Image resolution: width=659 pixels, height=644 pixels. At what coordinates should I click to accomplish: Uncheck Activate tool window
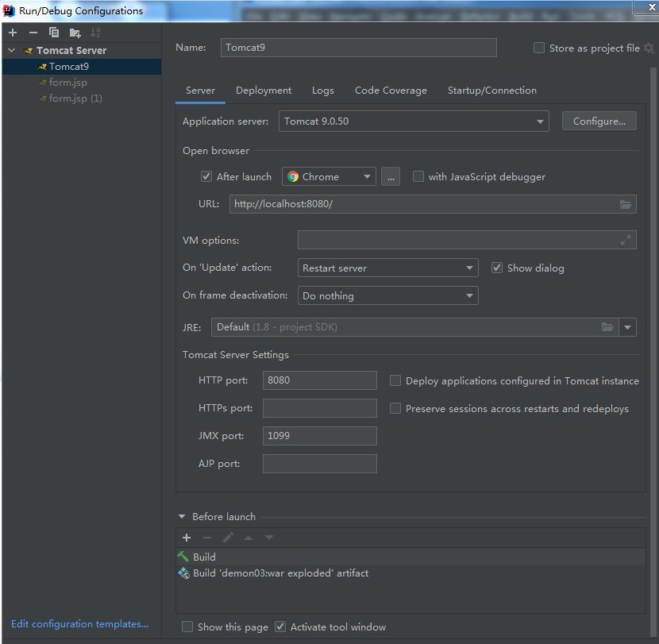point(280,627)
